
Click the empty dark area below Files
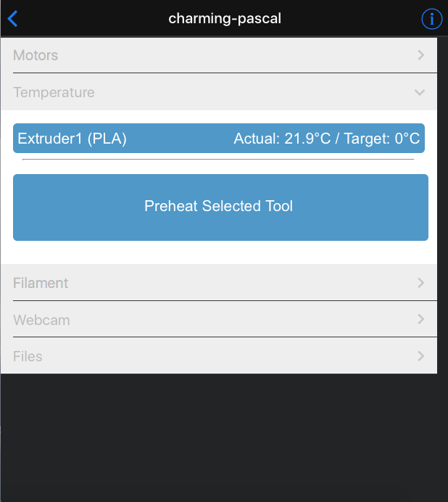coord(224,437)
